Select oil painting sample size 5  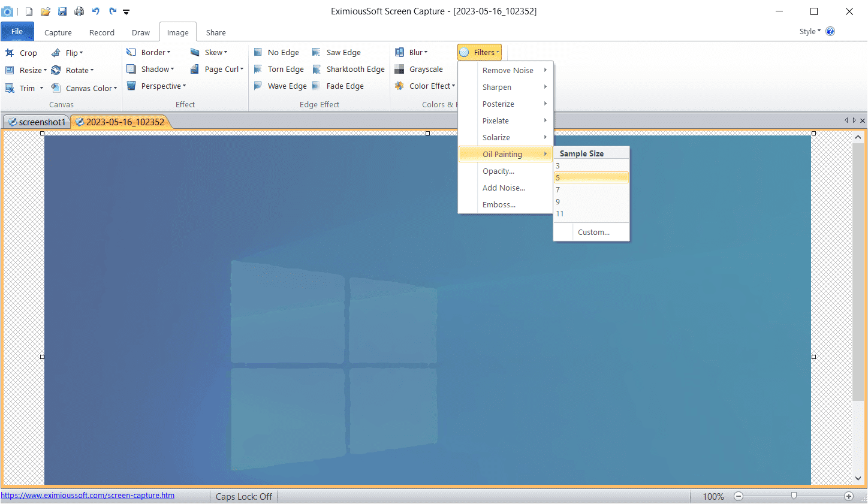coord(591,177)
